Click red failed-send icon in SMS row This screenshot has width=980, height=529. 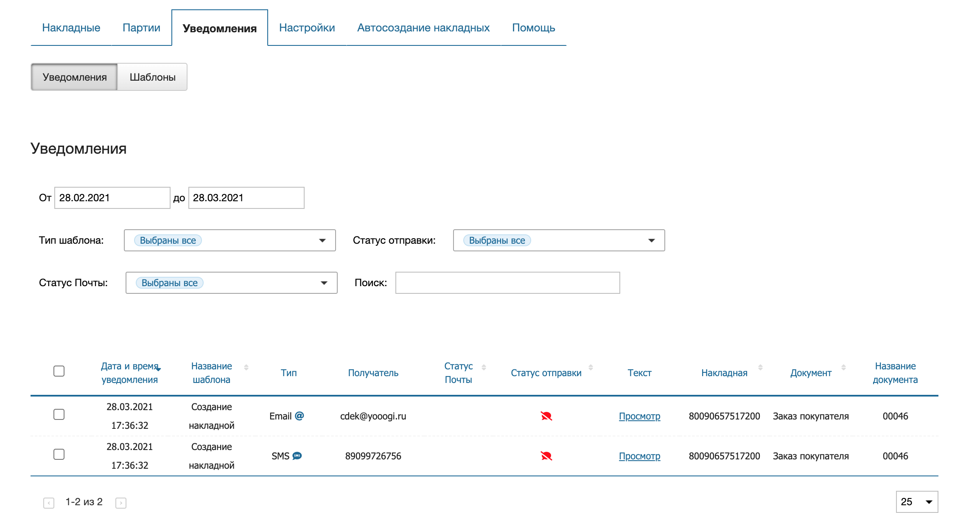546,456
